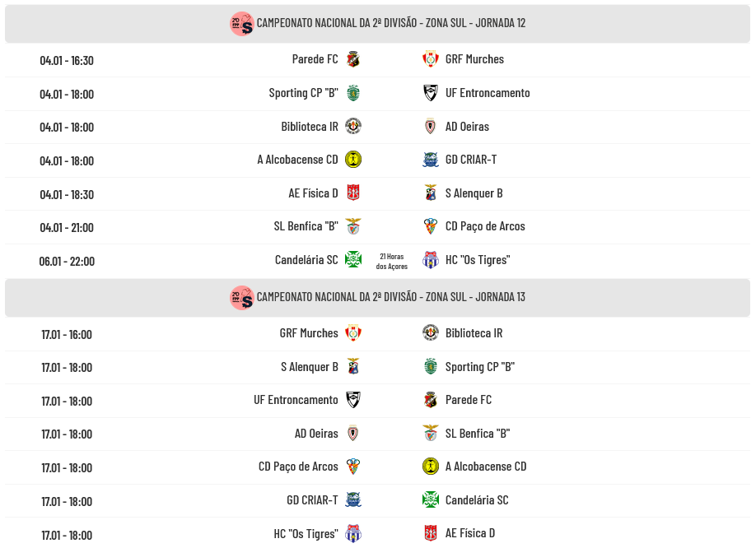Click UF Entroncamento crest in Jornada 13
The height and width of the screenshot is (548, 756).
coord(353,400)
